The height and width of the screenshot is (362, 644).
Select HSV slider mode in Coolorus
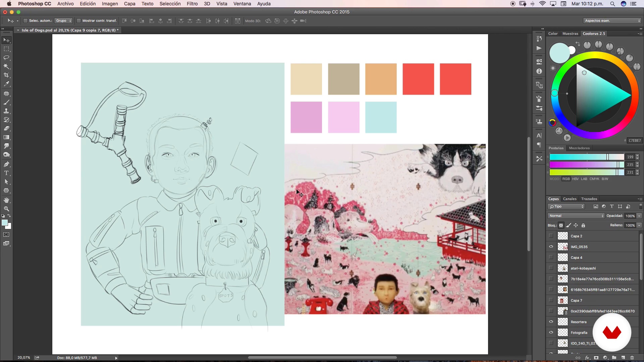575,179
